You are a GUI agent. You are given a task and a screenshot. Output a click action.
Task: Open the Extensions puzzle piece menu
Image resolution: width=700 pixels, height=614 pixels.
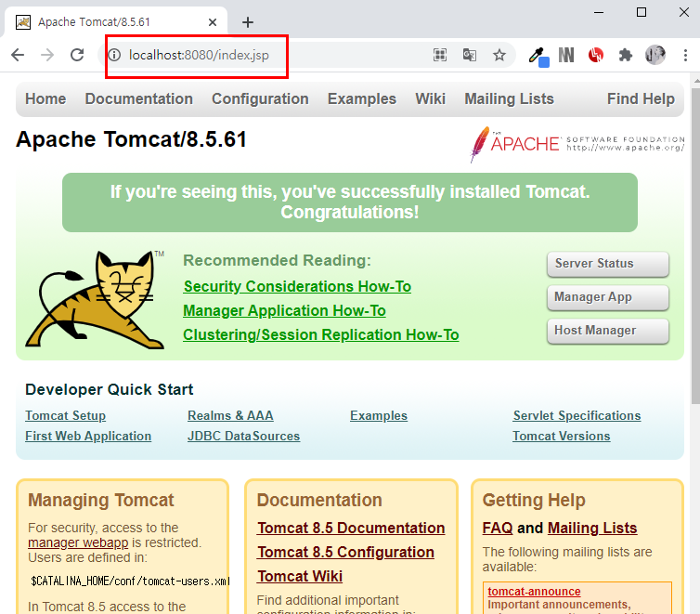(x=626, y=55)
